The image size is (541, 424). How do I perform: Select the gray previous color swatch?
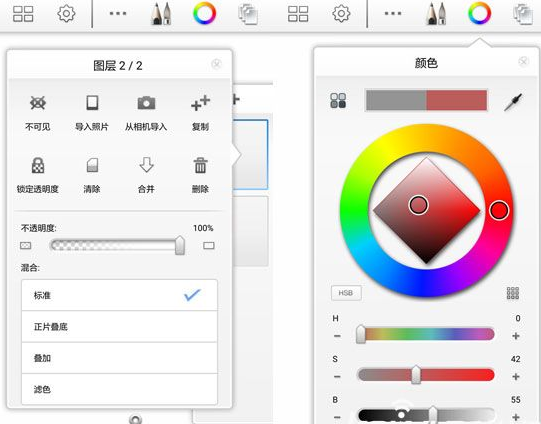click(396, 100)
